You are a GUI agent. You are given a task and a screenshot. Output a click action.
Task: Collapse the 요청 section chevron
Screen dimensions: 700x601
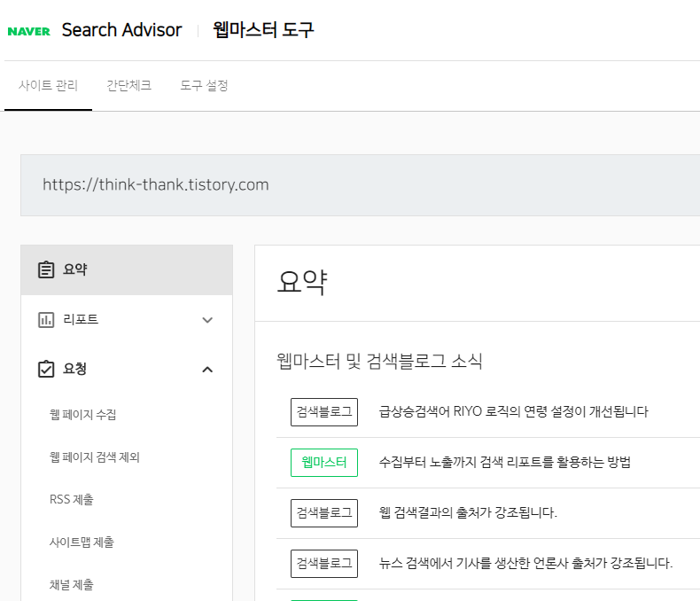[x=207, y=370]
